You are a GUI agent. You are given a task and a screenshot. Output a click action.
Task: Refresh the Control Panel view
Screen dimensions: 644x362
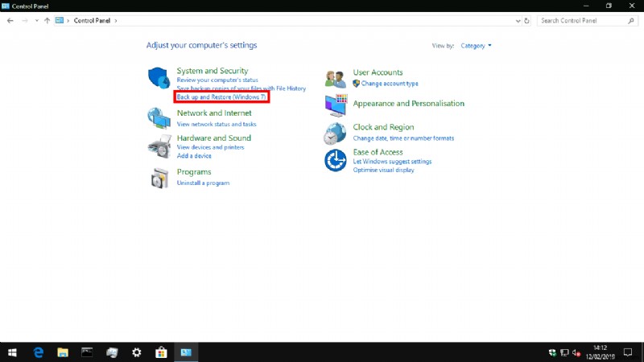point(526,21)
